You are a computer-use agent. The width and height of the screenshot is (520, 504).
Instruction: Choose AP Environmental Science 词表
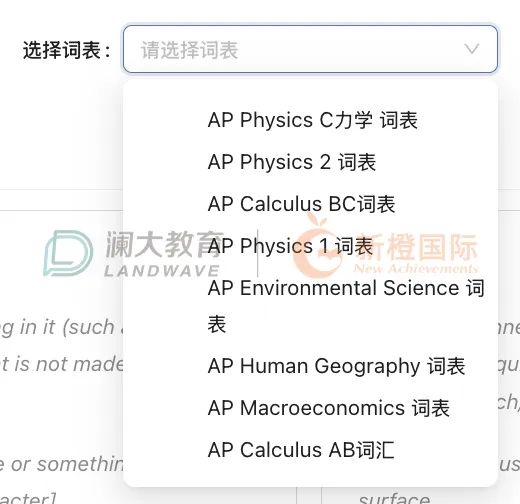tap(346, 306)
